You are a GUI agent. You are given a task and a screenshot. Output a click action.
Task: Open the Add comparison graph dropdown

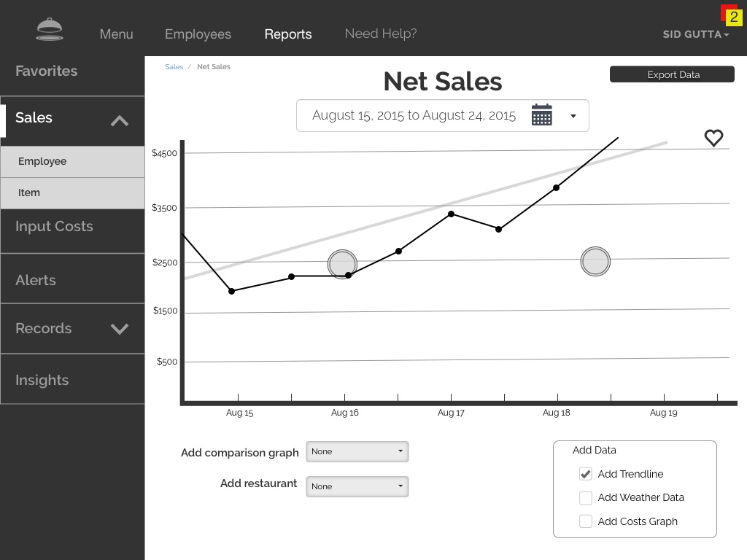357,451
